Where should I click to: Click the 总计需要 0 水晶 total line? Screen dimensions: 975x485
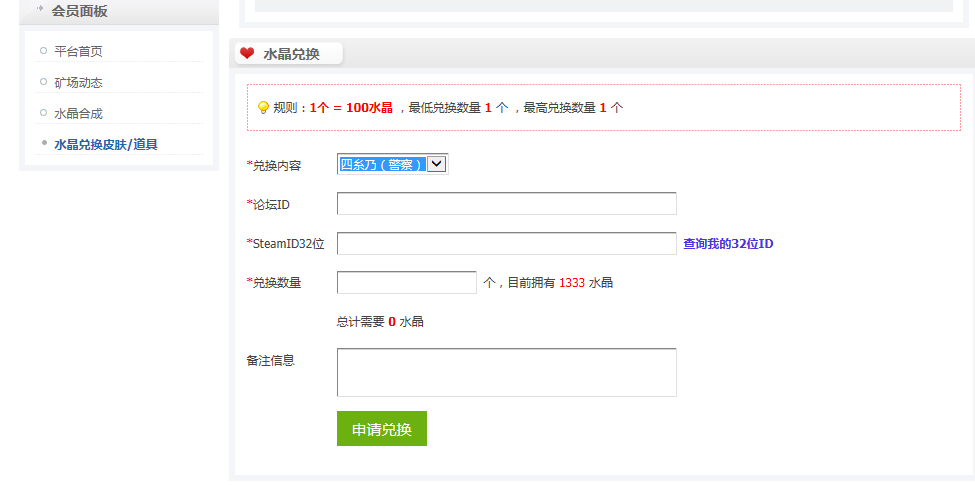380,321
